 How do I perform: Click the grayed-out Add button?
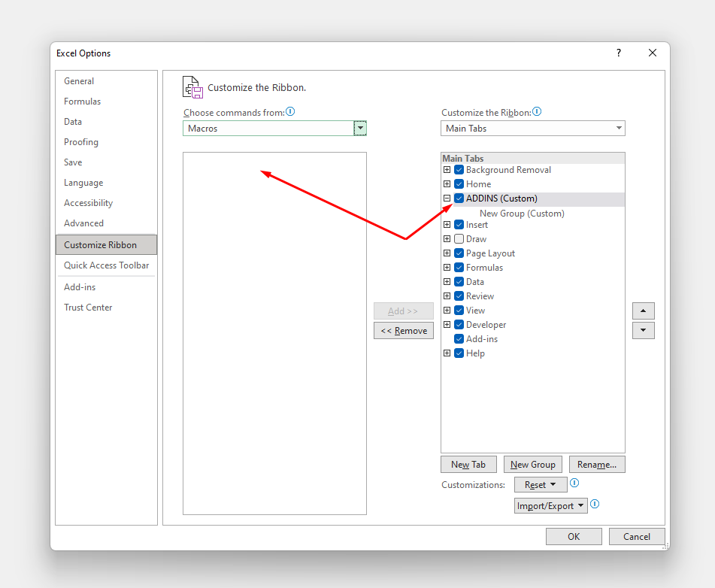pyautogui.click(x=404, y=311)
